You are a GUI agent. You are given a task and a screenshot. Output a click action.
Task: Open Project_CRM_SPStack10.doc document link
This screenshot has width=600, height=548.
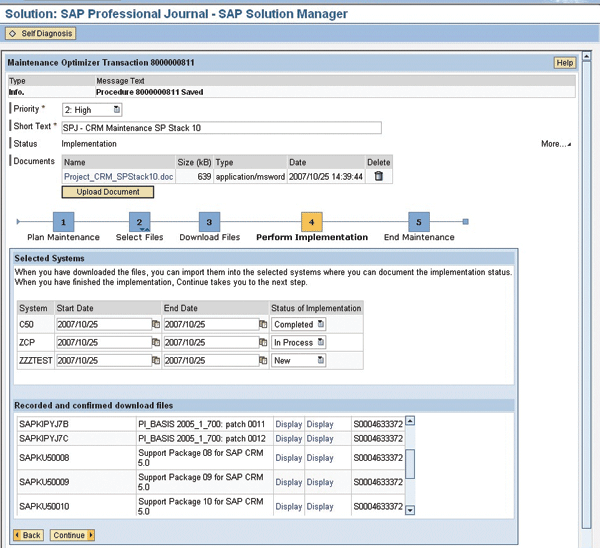click(x=118, y=176)
